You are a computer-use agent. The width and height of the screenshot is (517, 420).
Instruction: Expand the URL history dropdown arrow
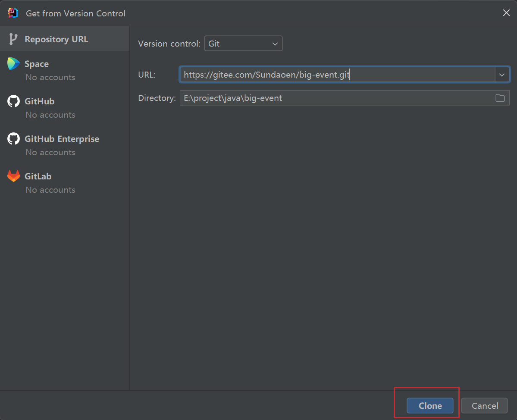point(502,75)
